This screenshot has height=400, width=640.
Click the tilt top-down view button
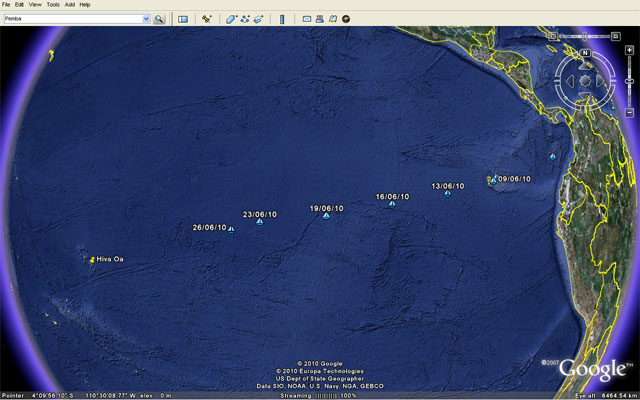click(553, 37)
